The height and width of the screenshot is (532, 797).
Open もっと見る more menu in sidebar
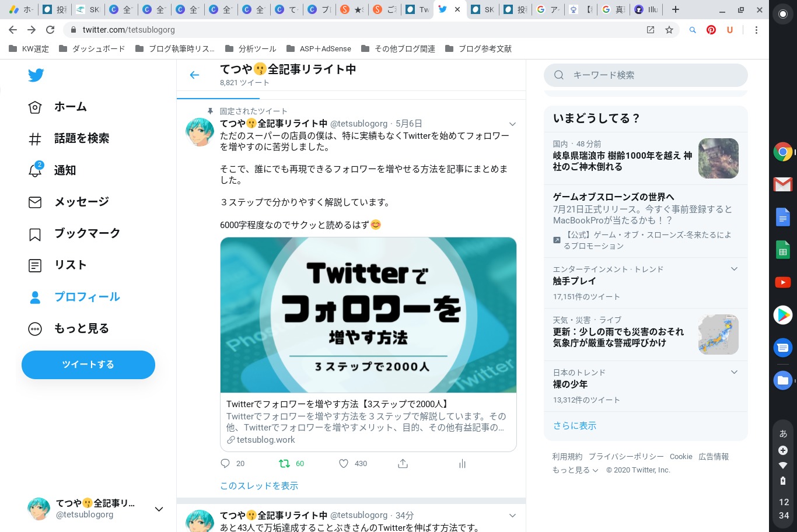69,328
